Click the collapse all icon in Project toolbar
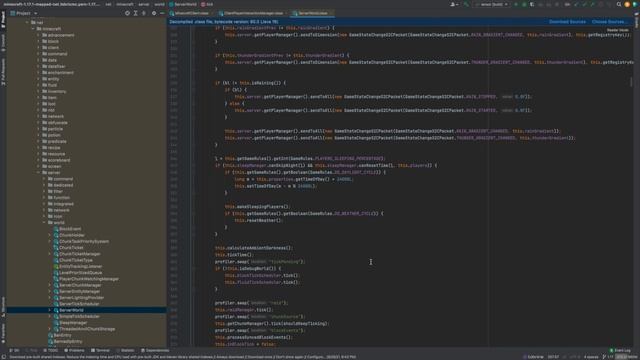Image resolution: width=640 pixels, height=360 pixels. 144,13
